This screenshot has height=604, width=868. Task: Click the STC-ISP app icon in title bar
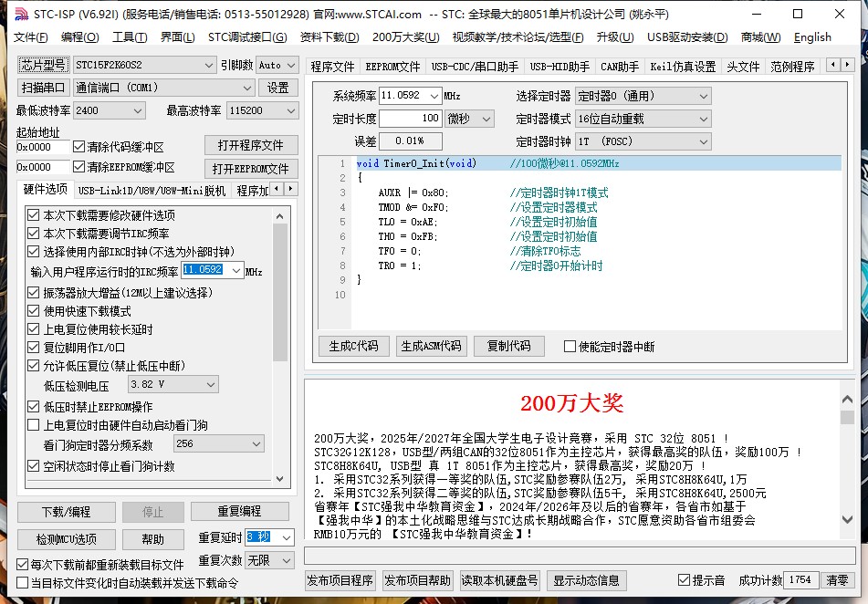21,14
